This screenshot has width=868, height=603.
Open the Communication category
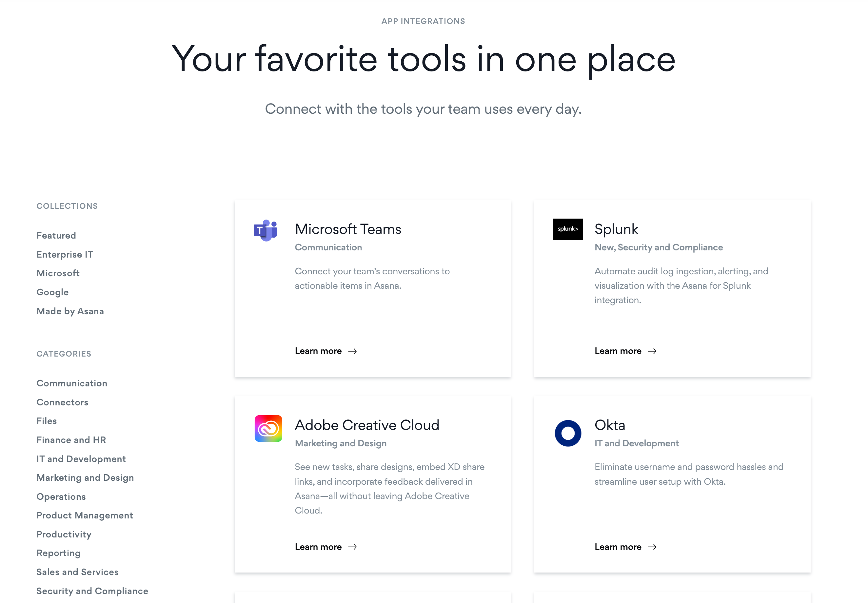coord(72,383)
